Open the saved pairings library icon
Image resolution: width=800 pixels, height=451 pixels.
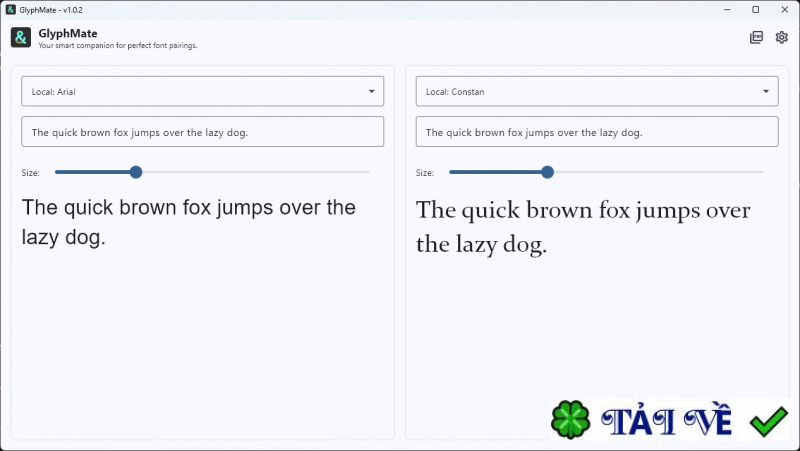[756, 37]
